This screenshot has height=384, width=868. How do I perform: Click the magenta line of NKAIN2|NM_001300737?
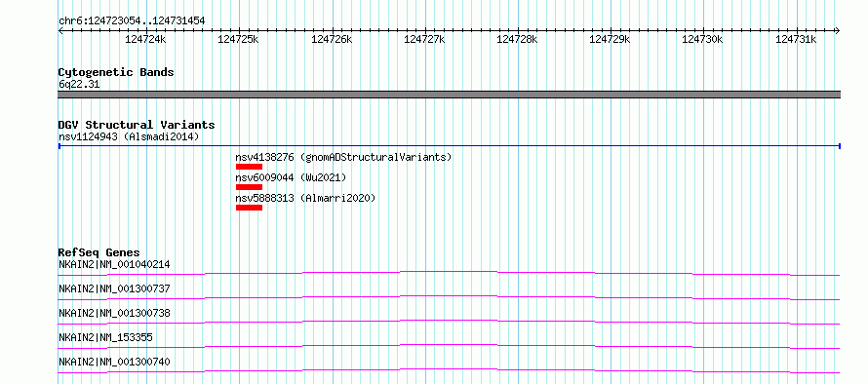click(449, 297)
